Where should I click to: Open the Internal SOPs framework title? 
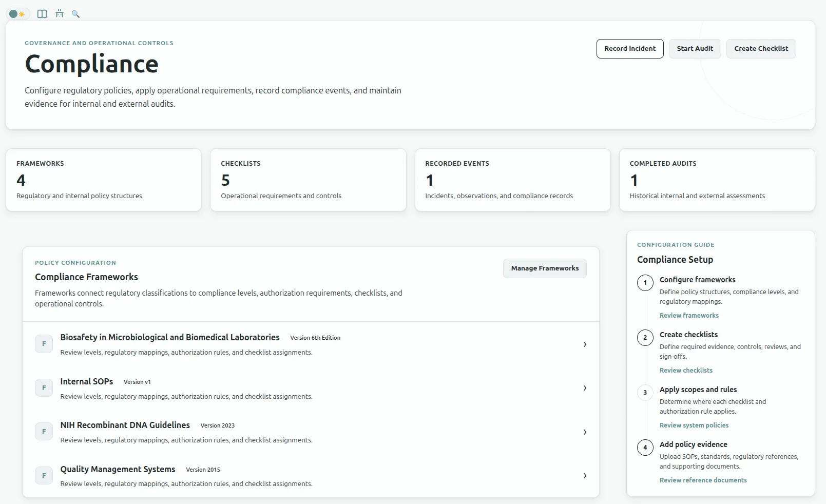pos(87,381)
